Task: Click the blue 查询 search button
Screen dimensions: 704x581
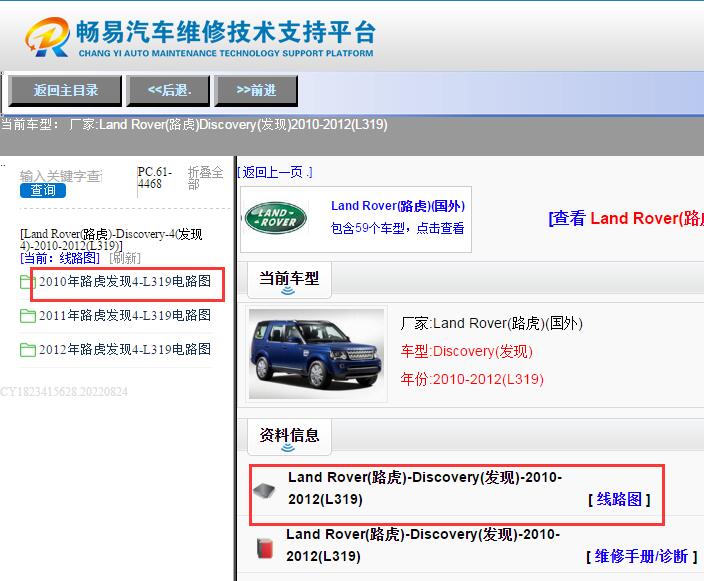Action: (x=43, y=190)
